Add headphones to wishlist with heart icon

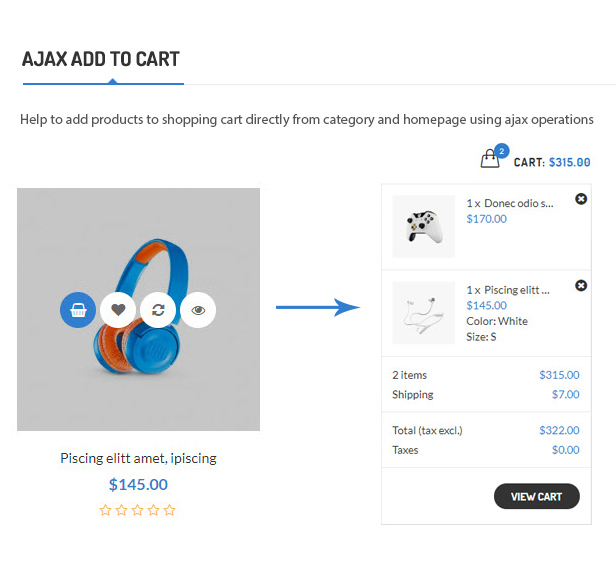click(118, 310)
